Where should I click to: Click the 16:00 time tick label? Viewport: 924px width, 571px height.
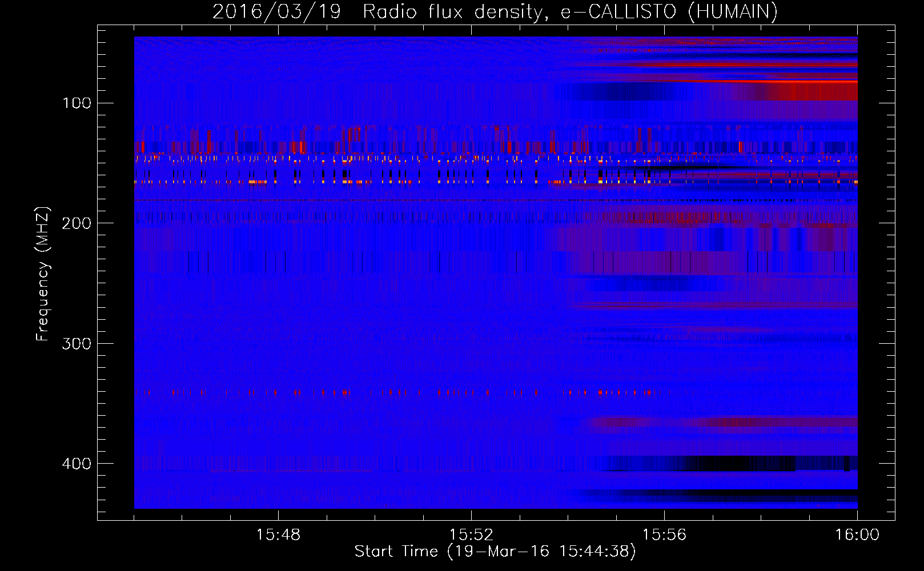tap(857, 535)
